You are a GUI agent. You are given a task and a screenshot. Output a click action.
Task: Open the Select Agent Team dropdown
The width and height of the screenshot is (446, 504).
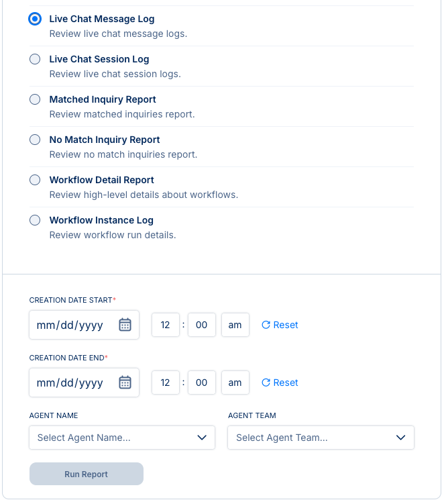(321, 438)
